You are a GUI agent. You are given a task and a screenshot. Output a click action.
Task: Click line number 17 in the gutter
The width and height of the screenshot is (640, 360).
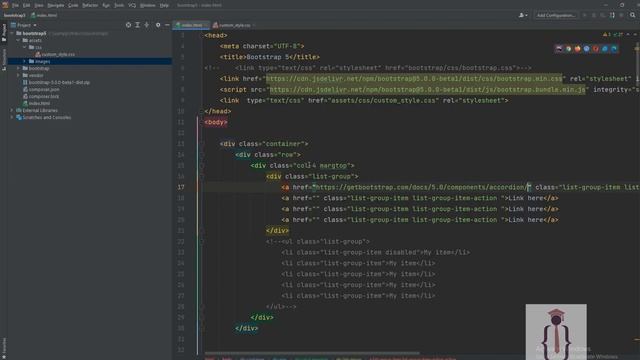pyautogui.click(x=180, y=187)
